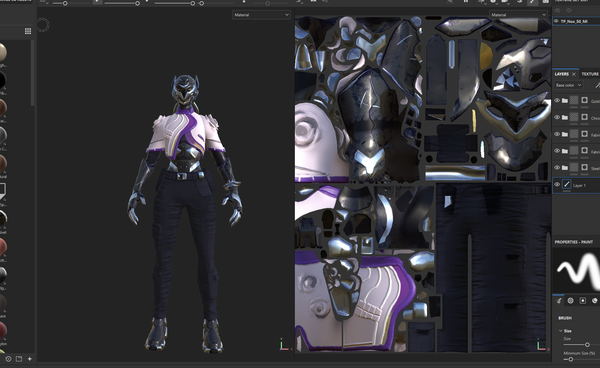
Task: Toggle visibility of the lower Fabric folder
Action: tap(557, 151)
